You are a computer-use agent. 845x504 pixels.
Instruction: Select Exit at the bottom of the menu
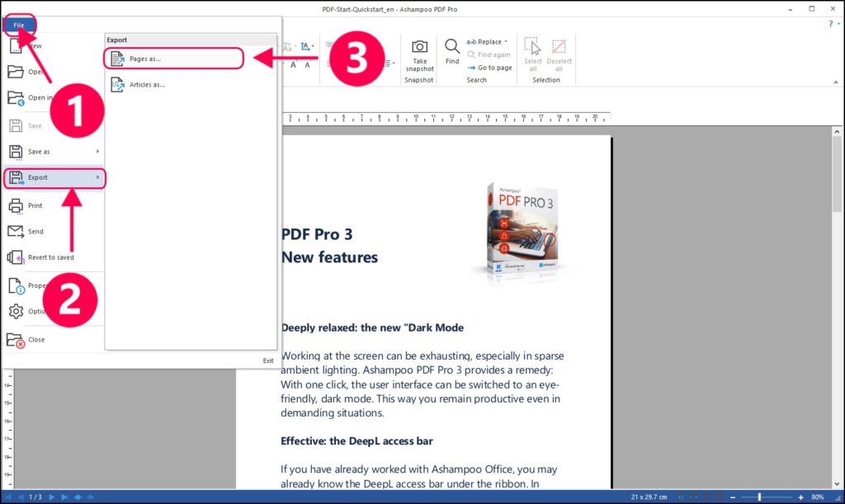[268, 360]
